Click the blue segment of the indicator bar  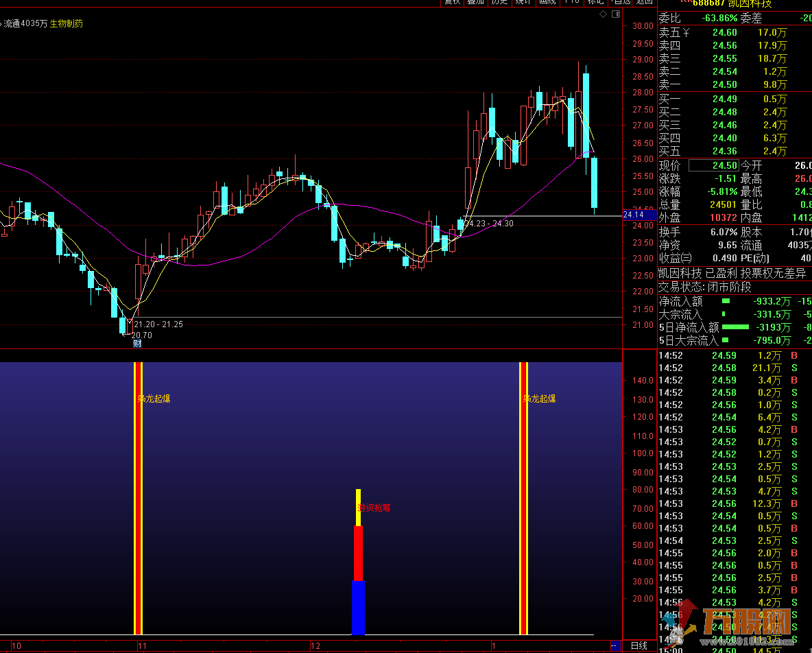[x=358, y=608]
